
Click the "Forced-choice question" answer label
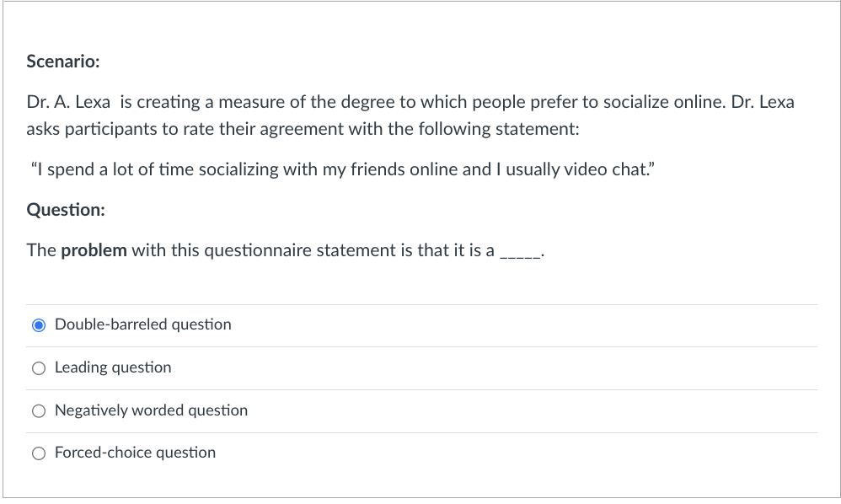coord(135,453)
